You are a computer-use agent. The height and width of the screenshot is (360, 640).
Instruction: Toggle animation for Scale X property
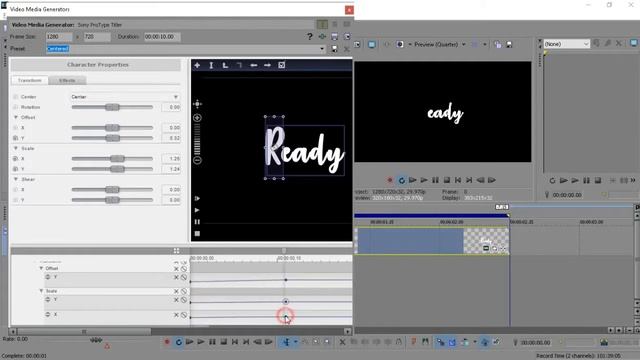pyautogui.click(x=16, y=159)
